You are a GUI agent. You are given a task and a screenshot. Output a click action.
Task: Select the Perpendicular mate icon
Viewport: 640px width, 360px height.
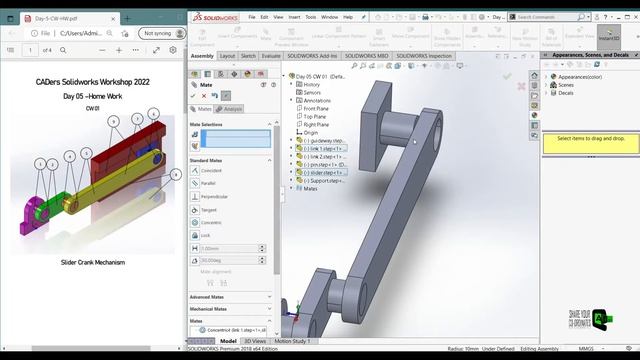[x=195, y=196]
